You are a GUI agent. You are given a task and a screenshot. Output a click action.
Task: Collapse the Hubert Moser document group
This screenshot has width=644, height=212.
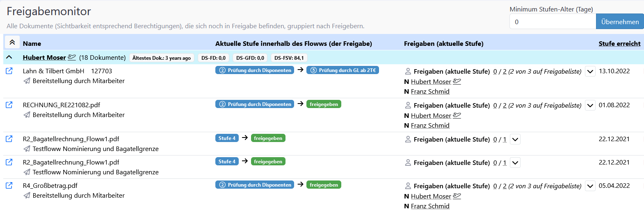[9, 57]
